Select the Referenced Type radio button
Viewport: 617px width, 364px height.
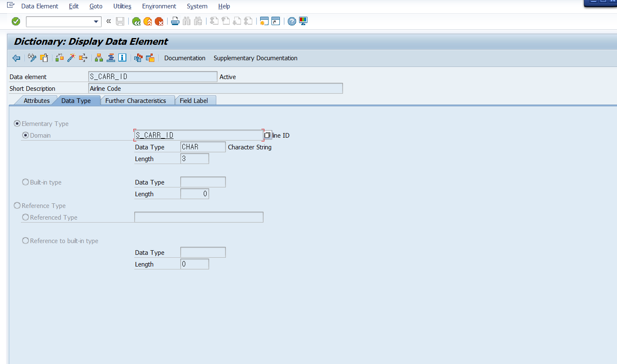pos(26,217)
